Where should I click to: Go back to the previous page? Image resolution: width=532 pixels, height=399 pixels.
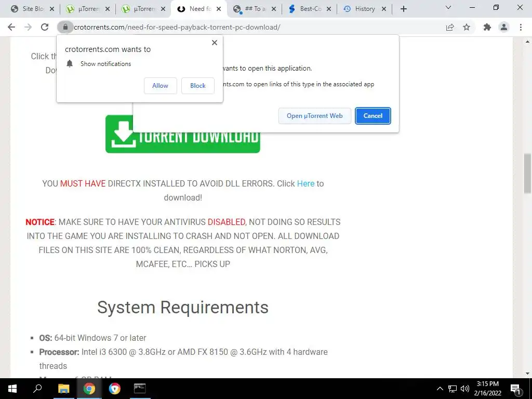[11, 27]
